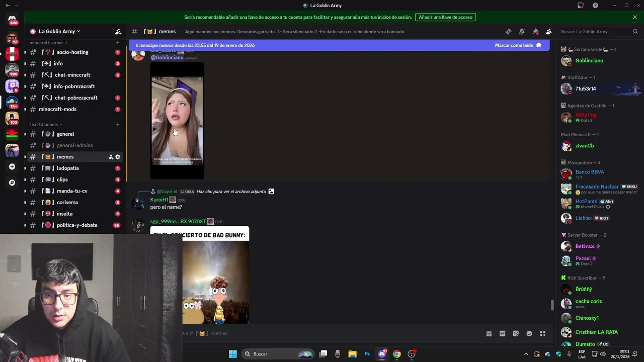Open the coriverso channel
The height and width of the screenshot is (362, 644).
[75, 203]
